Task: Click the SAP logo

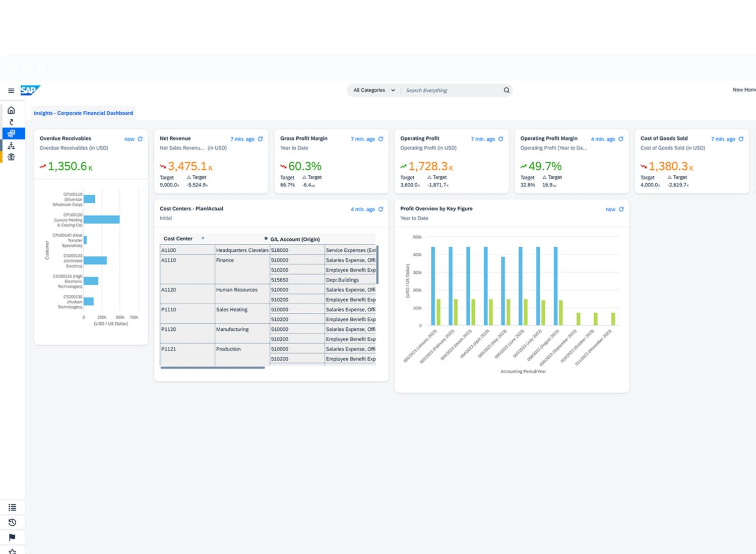Action: [x=30, y=90]
